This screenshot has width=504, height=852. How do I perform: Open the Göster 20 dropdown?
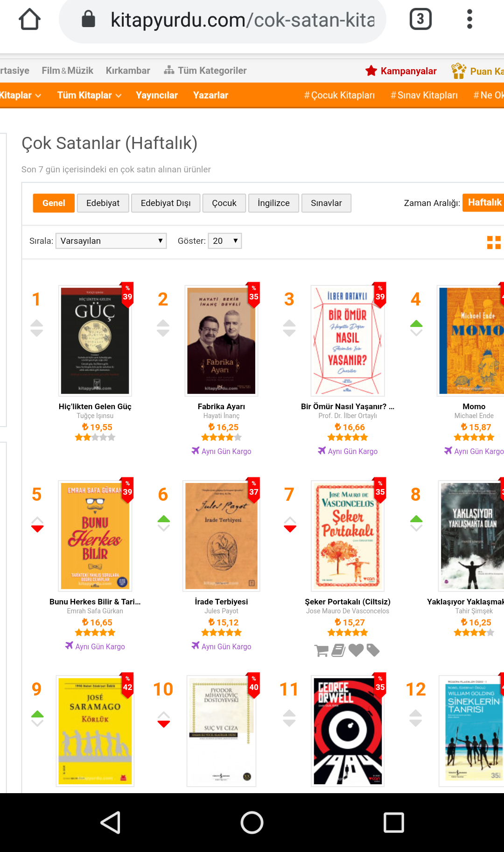(225, 241)
